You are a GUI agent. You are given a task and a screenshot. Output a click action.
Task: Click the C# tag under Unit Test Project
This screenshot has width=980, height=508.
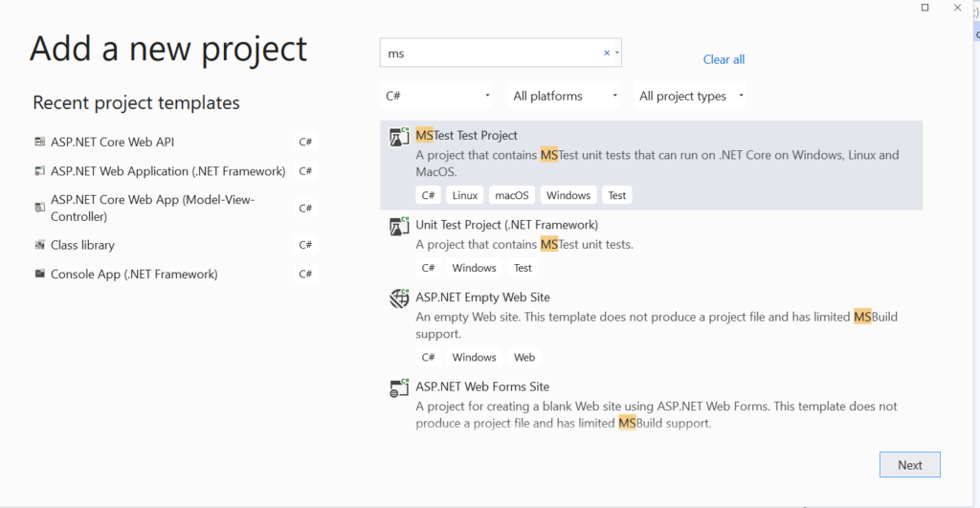428,268
